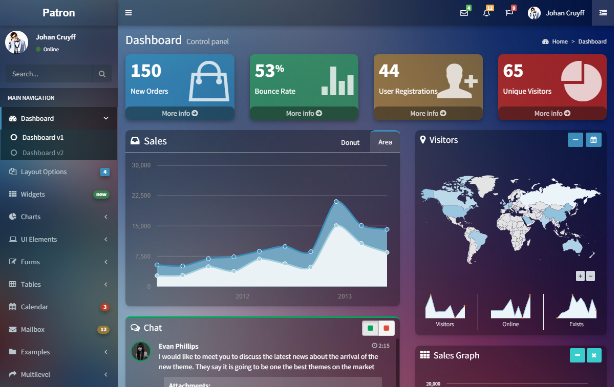Collapse the Visitors panel with minus button
The width and height of the screenshot is (614, 387).
click(x=575, y=140)
